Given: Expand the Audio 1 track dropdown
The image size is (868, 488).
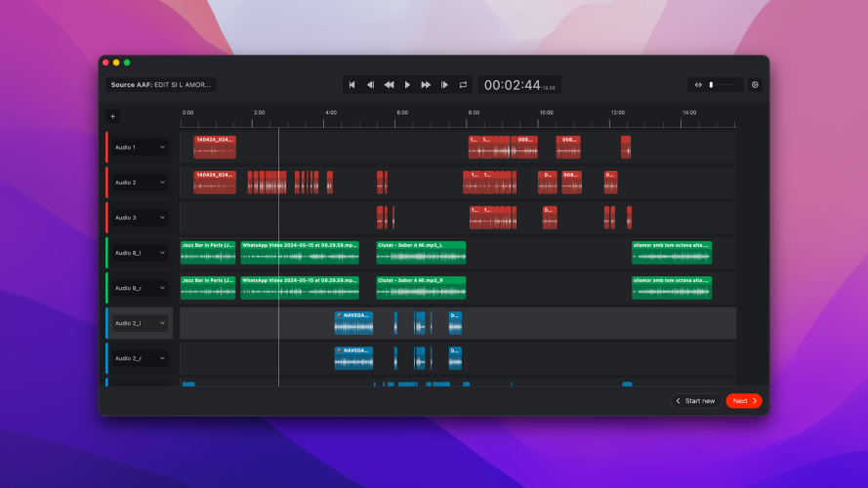Looking at the screenshot, I should pos(162,147).
